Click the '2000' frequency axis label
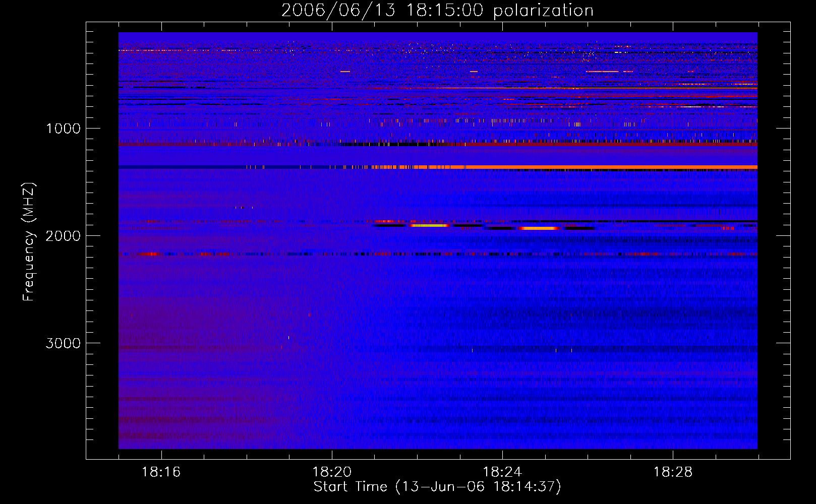This screenshot has width=816, height=504. [63, 236]
